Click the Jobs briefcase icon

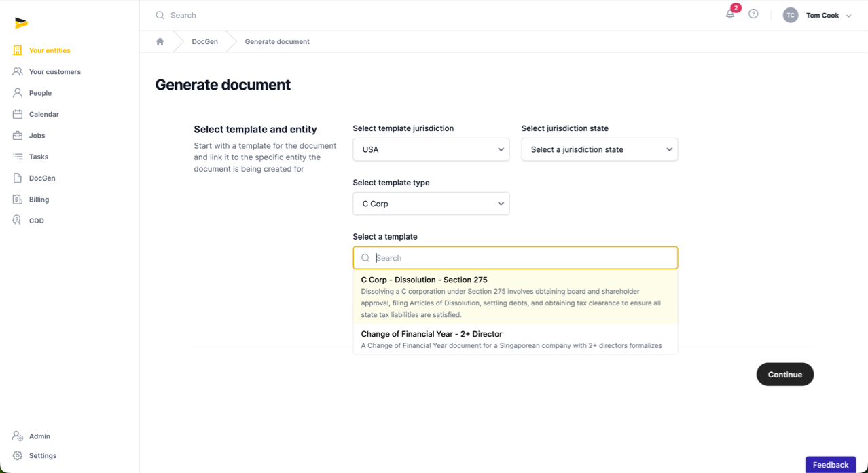18,136
